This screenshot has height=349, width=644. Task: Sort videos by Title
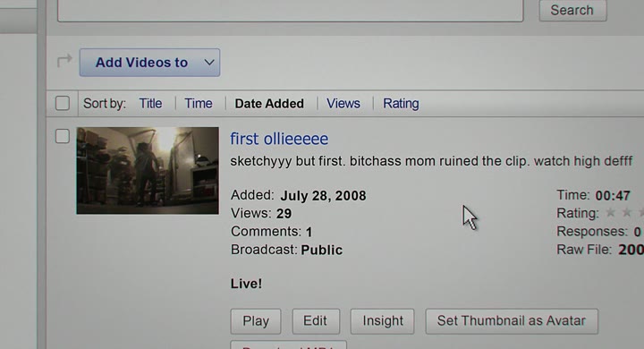click(x=150, y=104)
